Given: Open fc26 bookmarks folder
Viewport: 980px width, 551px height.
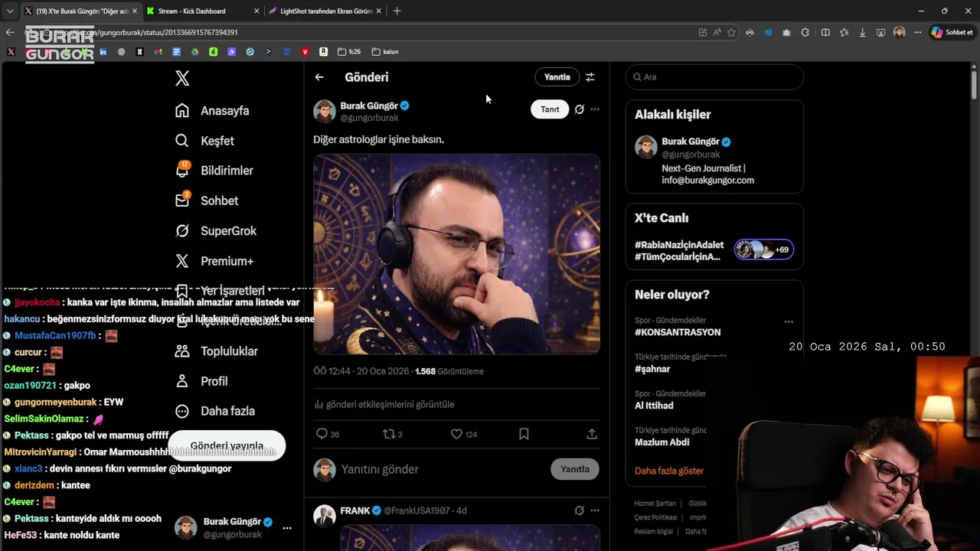Looking at the screenshot, I should pyautogui.click(x=349, y=52).
